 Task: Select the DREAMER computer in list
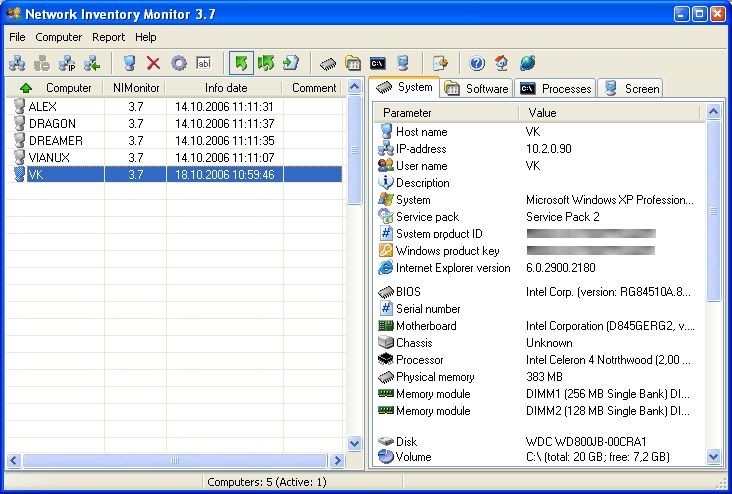[x=56, y=140]
